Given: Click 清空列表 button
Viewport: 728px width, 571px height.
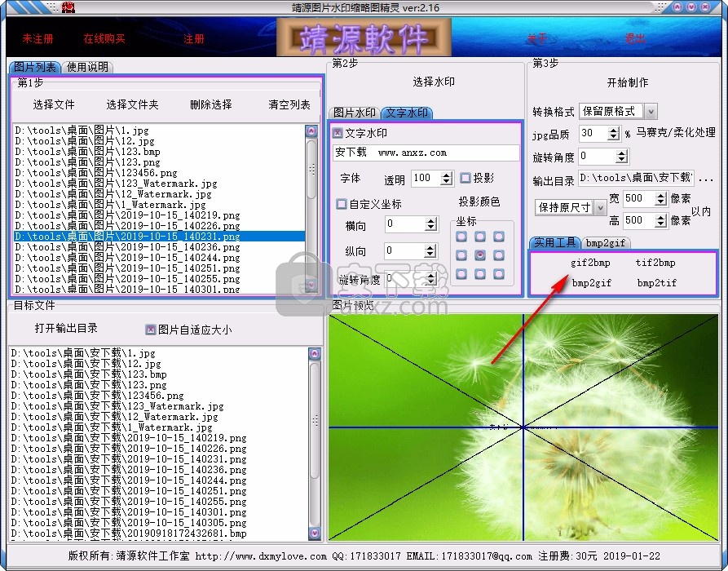Looking at the screenshot, I should [x=289, y=104].
